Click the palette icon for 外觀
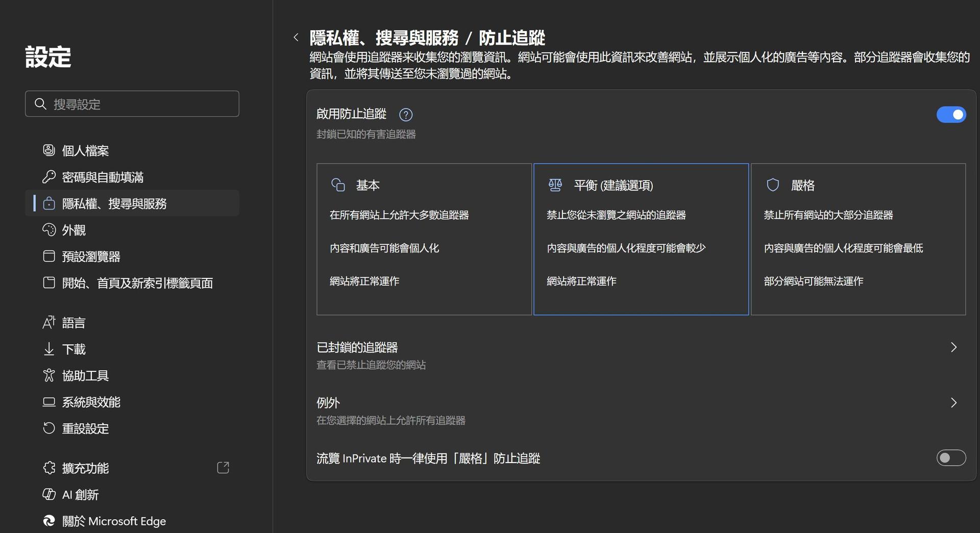Image resolution: width=980 pixels, height=533 pixels. coord(49,230)
